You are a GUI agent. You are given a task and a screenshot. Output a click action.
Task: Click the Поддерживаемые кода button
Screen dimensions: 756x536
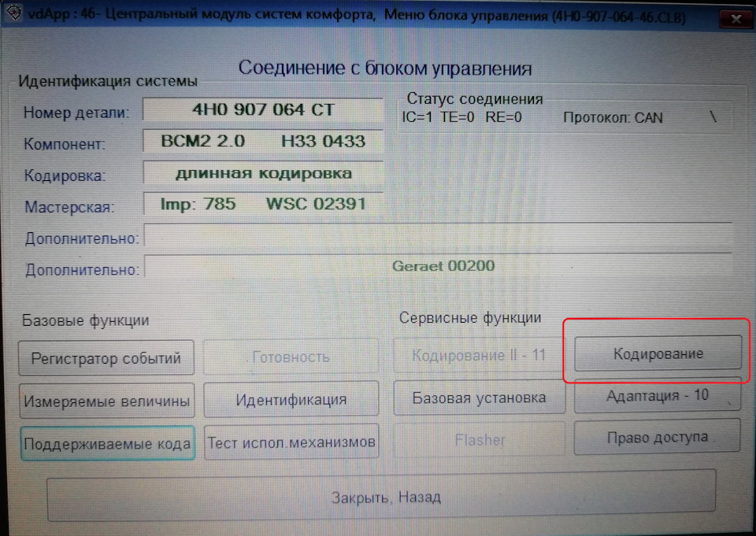[108, 443]
